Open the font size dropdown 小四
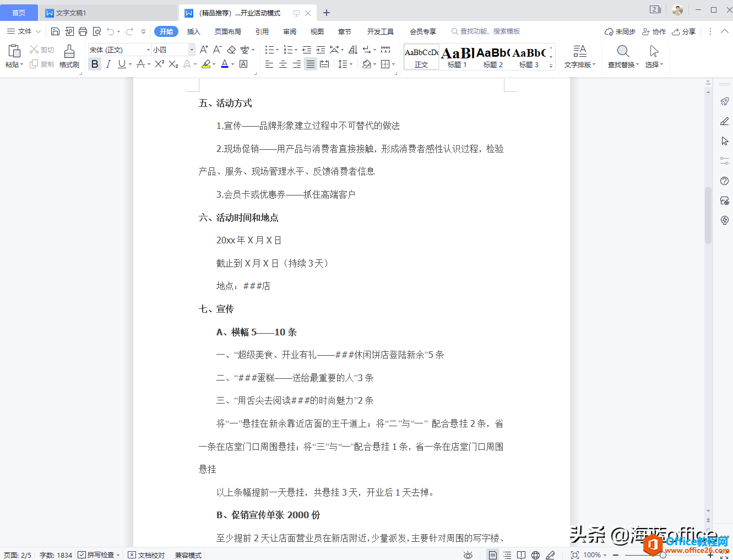This screenshot has width=733, height=560. [x=192, y=50]
